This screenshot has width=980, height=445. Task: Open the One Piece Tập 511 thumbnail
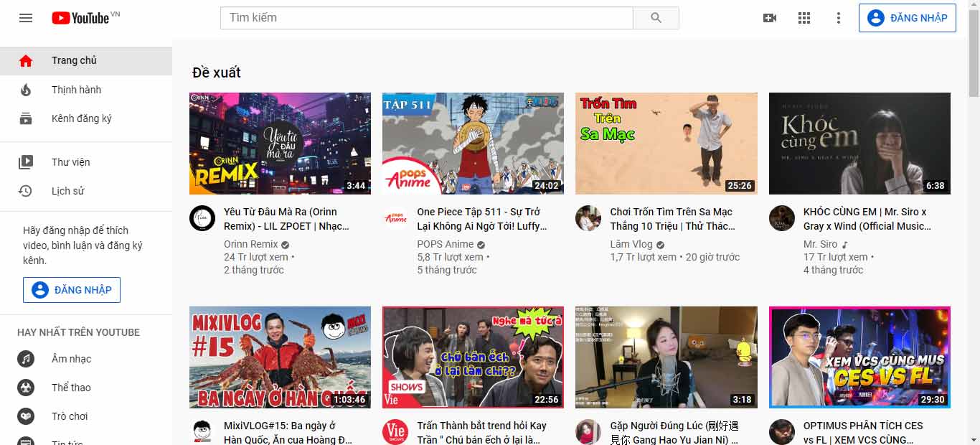[472, 144]
